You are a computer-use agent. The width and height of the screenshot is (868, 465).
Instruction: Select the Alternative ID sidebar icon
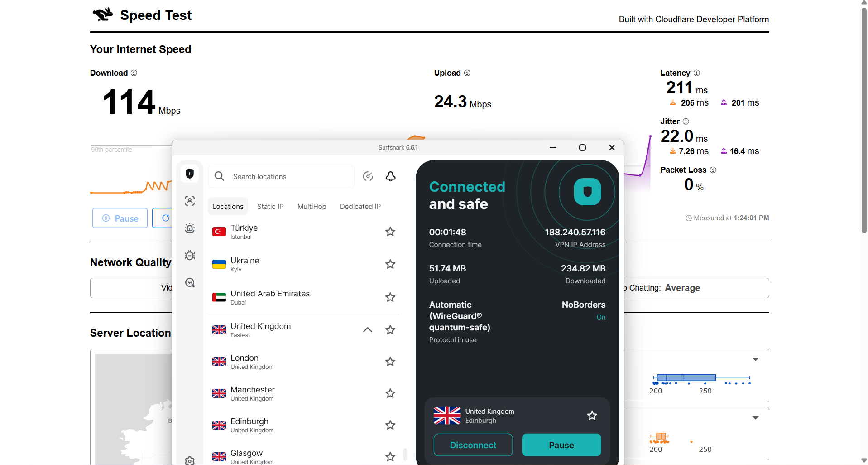coord(189,201)
